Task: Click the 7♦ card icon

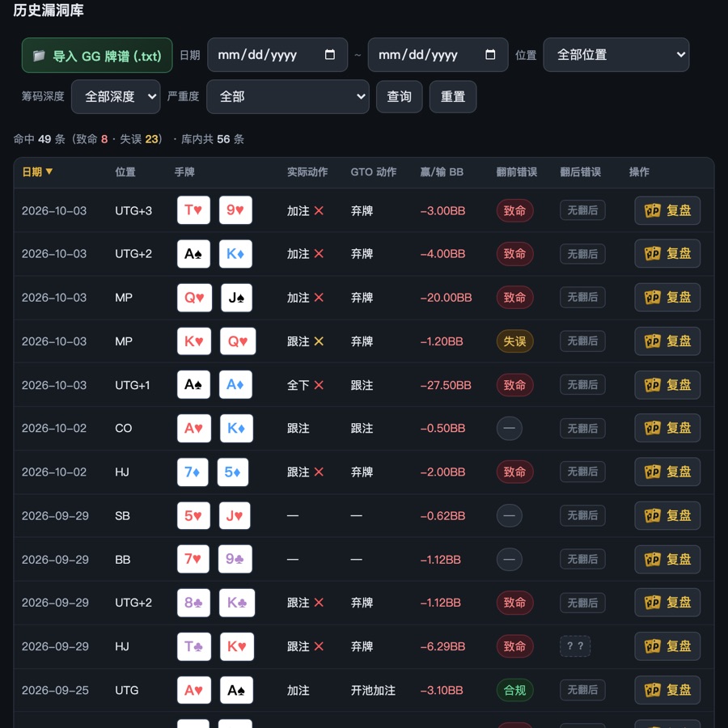Action: [x=193, y=472]
